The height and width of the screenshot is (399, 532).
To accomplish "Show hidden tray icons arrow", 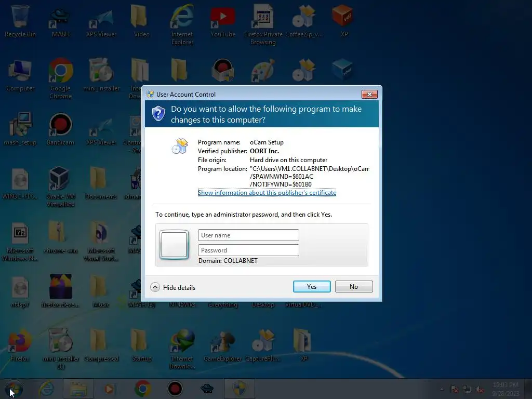I will 442,389.
